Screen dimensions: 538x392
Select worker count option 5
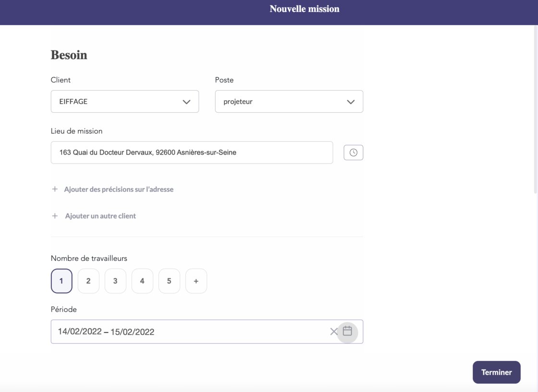click(169, 281)
